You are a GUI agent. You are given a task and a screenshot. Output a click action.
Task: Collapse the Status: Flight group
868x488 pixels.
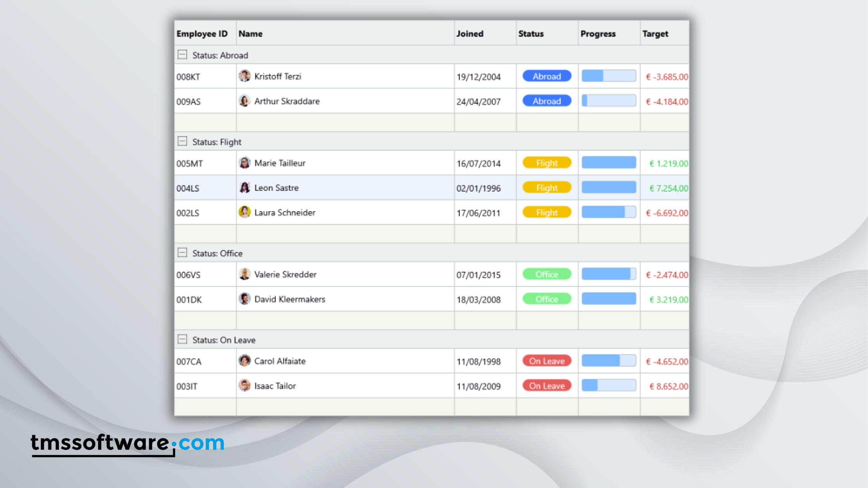tap(182, 141)
